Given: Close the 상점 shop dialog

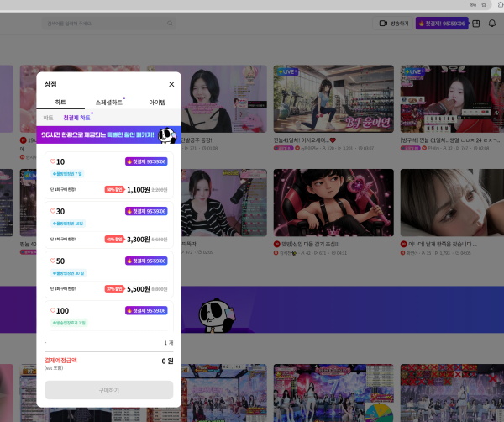Looking at the screenshot, I should click(171, 84).
